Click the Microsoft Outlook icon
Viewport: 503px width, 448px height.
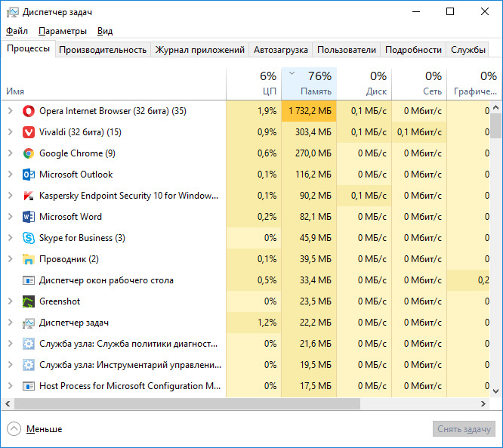tap(29, 175)
